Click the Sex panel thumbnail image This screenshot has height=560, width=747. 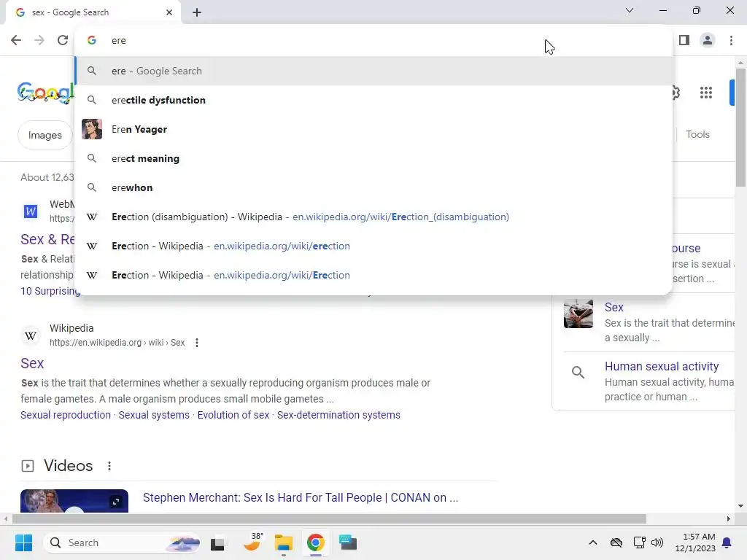tap(578, 314)
